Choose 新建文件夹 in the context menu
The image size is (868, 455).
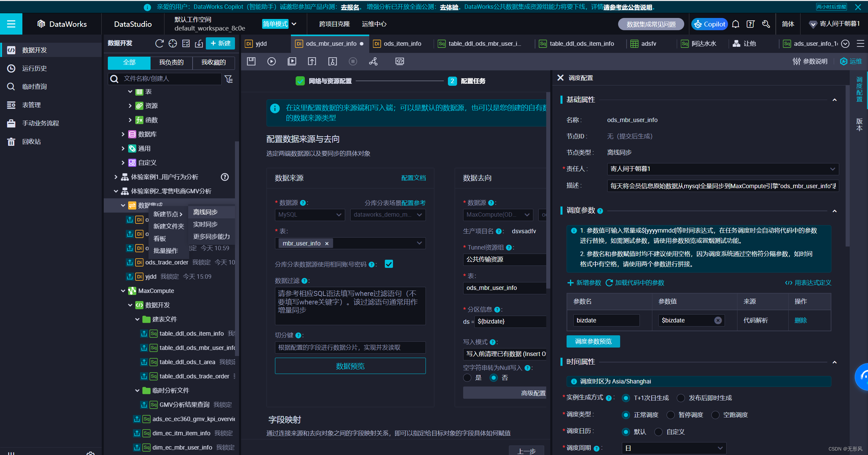coord(169,226)
